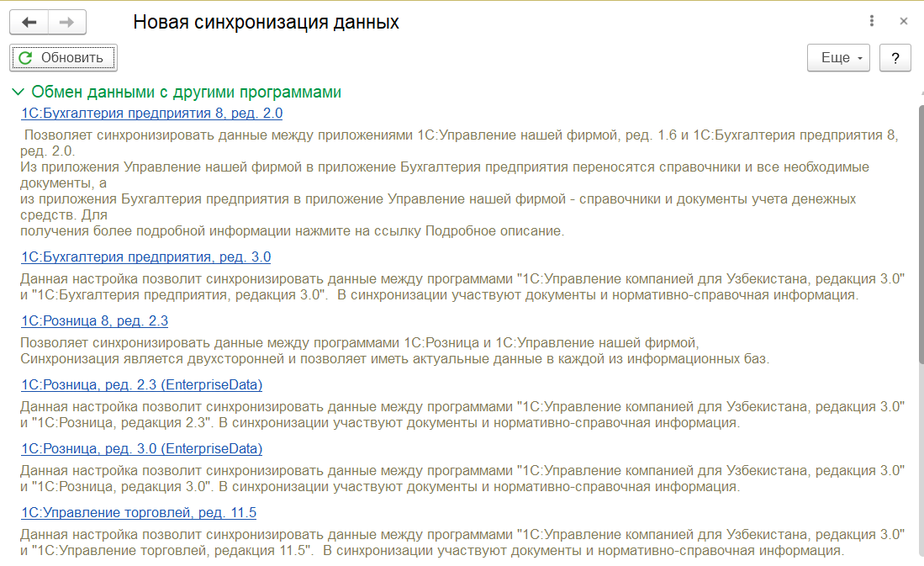Click the Обновить refresh button
924x566 pixels.
coord(63,58)
